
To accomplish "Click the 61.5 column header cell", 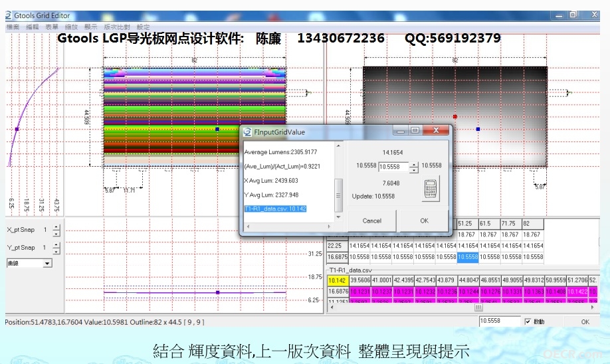I will (x=490, y=224).
